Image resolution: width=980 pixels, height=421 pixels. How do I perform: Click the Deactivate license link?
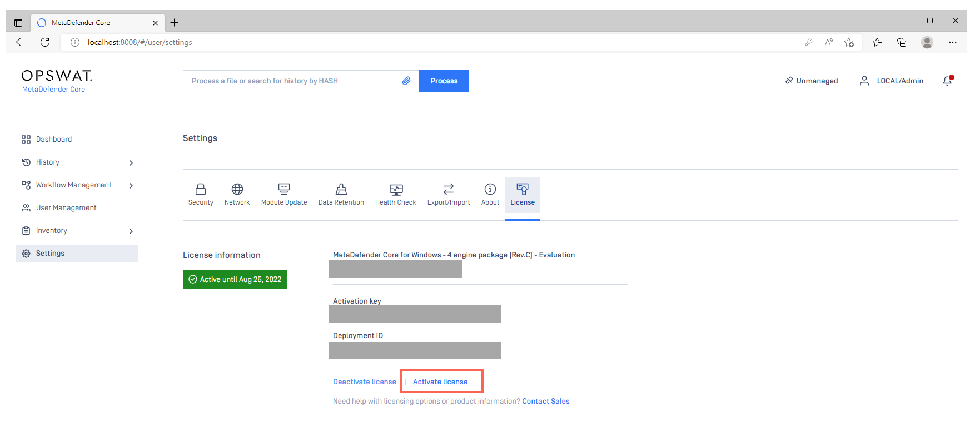click(365, 382)
